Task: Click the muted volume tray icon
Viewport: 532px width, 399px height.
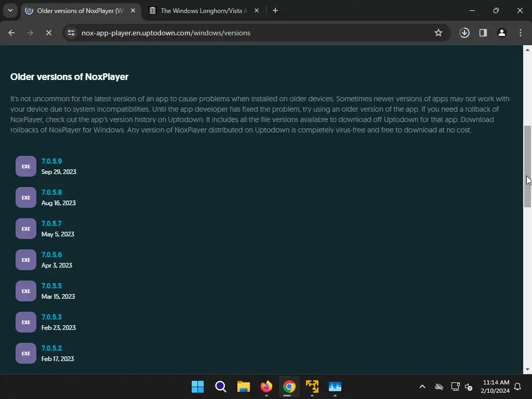Action: click(x=469, y=387)
